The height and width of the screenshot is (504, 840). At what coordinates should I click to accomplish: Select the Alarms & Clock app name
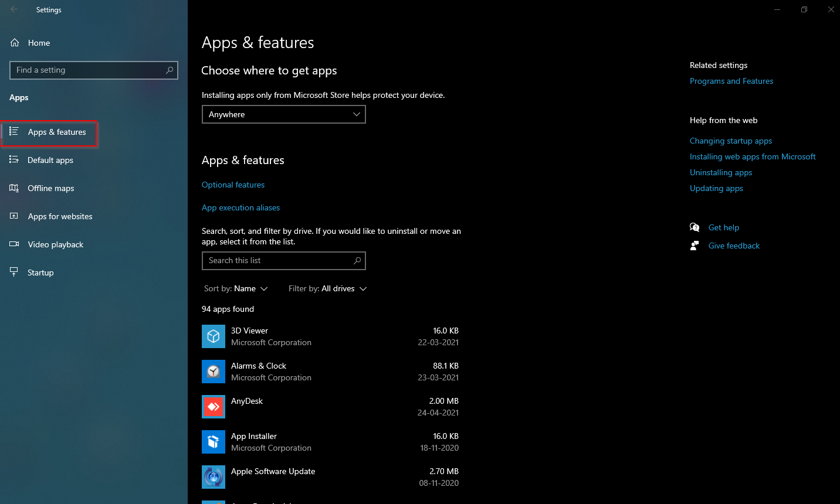click(259, 366)
